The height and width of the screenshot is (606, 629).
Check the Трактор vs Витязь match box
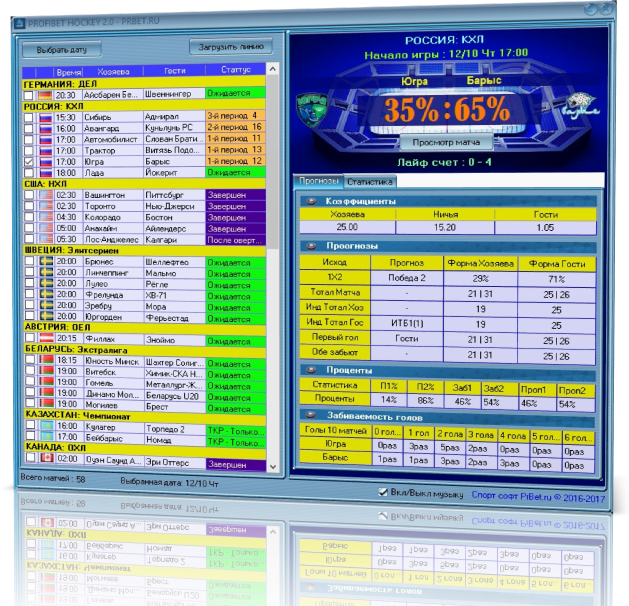(x=29, y=151)
